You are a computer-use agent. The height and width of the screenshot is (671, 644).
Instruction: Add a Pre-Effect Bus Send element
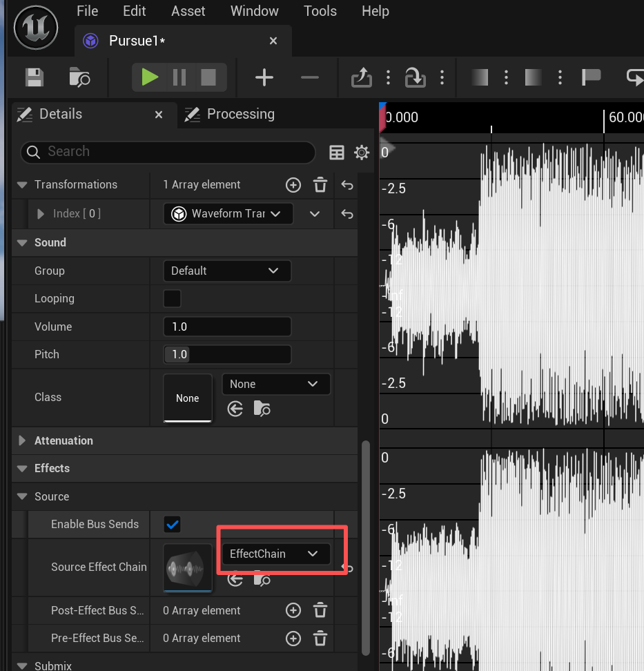pyautogui.click(x=293, y=638)
